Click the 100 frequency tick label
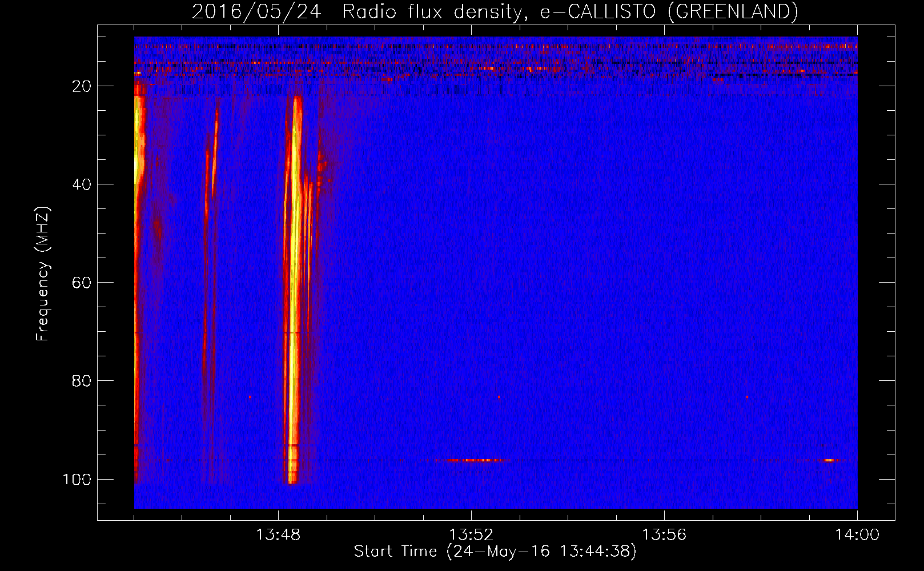 (x=77, y=479)
